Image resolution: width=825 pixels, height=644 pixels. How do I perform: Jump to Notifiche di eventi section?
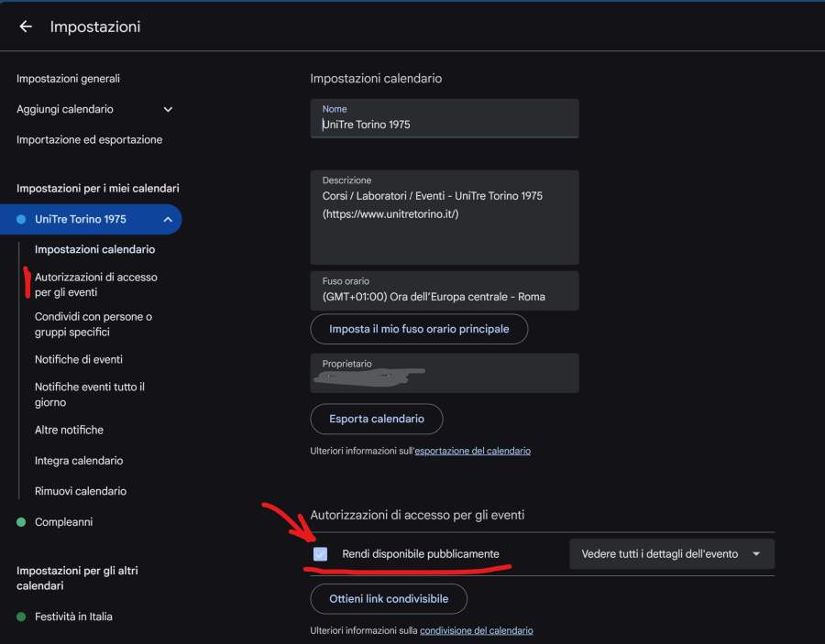pos(79,360)
